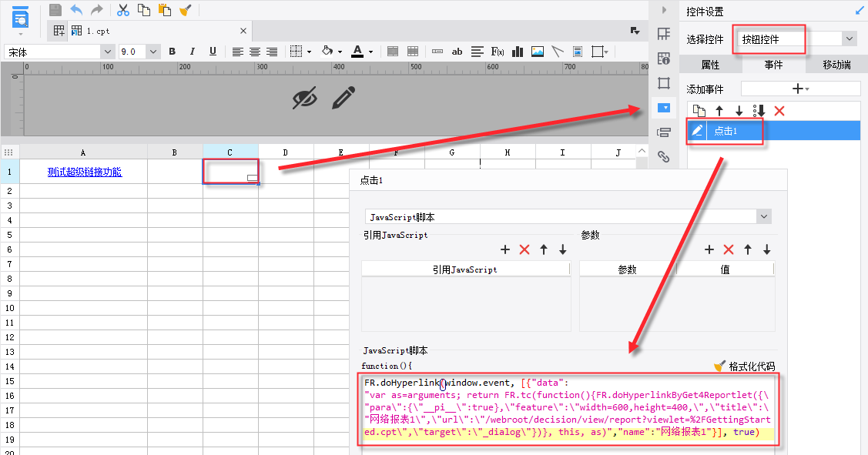
Task: Select cell C1 with the button widget
Action: [x=230, y=172]
